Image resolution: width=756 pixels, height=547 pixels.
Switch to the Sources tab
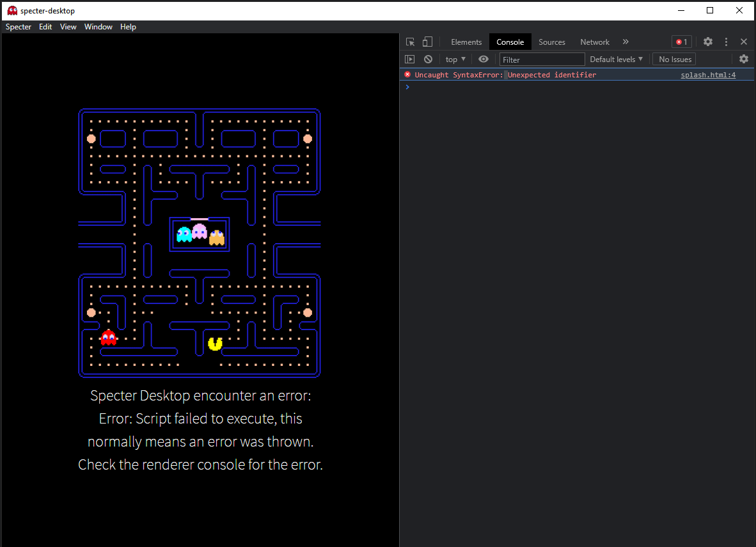coord(551,42)
